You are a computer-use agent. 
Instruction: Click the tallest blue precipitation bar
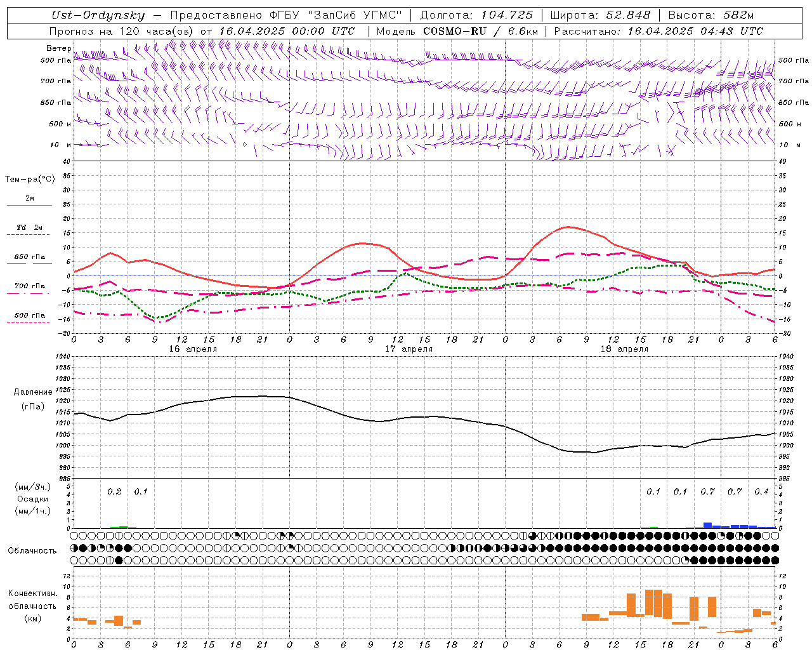click(707, 526)
